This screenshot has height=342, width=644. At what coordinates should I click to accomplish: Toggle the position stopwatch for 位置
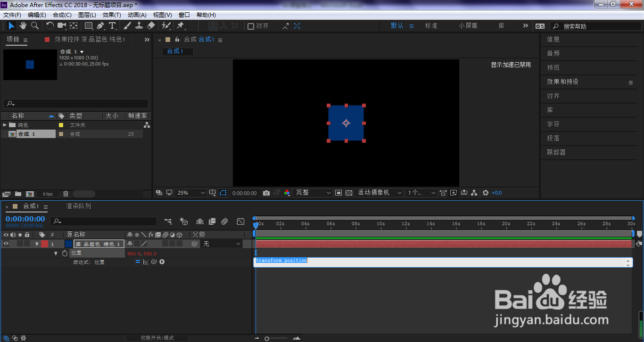pos(65,253)
